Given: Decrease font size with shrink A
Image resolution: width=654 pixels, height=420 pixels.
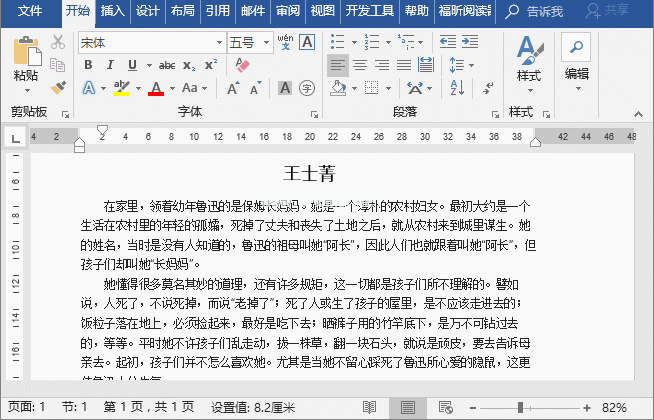Looking at the screenshot, I should [x=255, y=88].
